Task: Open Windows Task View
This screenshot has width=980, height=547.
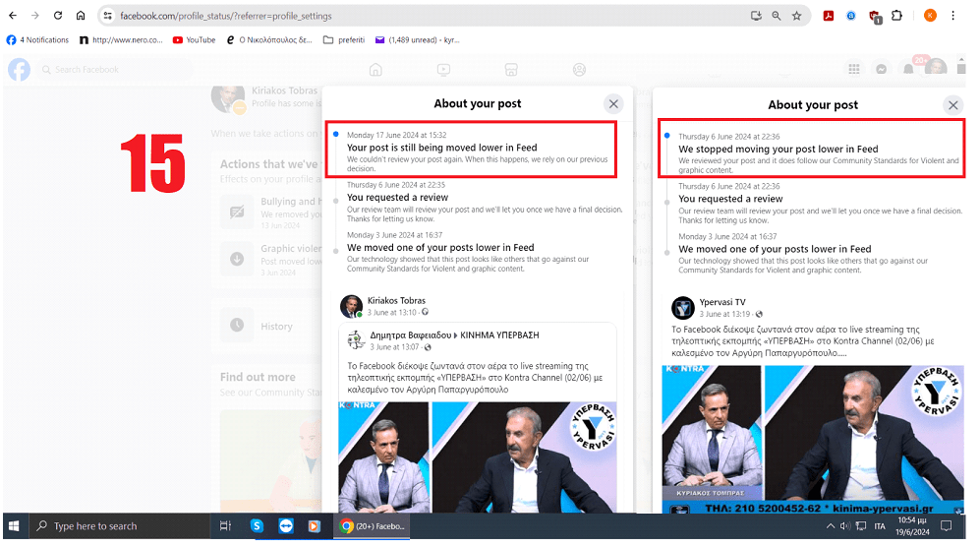Action: 226,525
